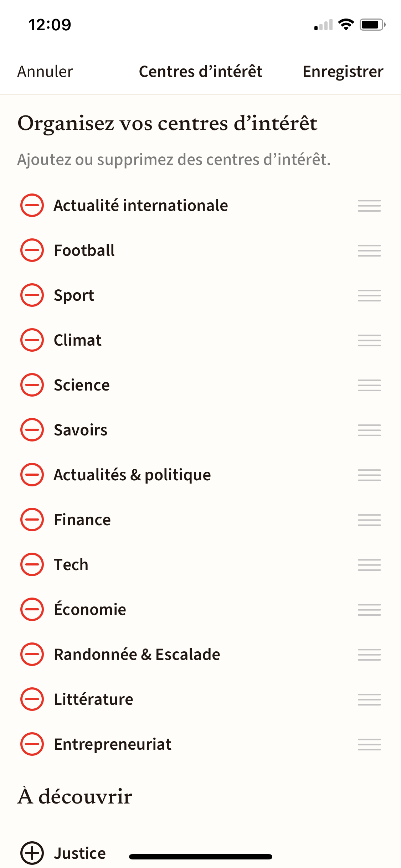Select the drag handle for Littérature

pos(369,699)
